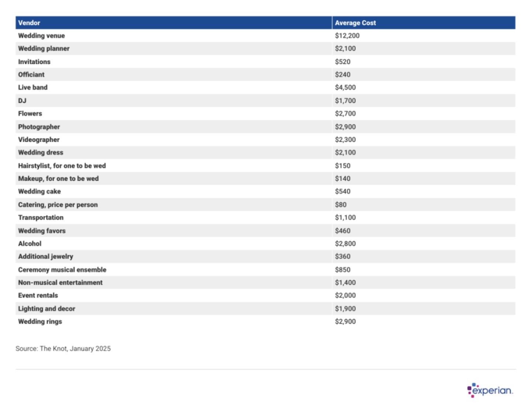Image resolution: width=532 pixels, height=412 pixels.
Task: Select the $12,200 venue cost cell
Action: (x=347, y=36)
